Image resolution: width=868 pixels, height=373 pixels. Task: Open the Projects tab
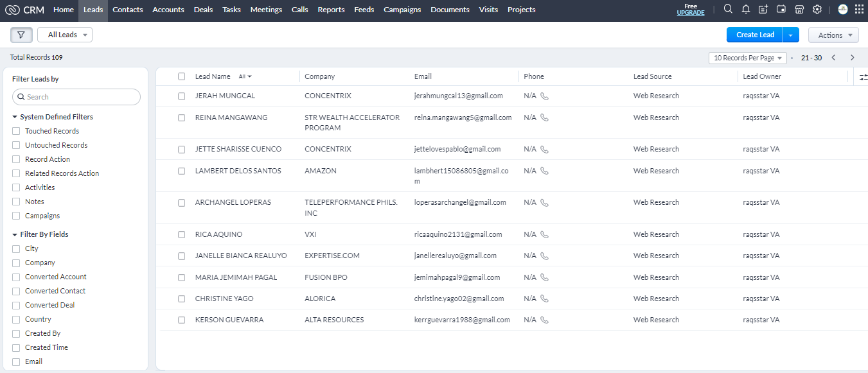[x=522, y=10]
